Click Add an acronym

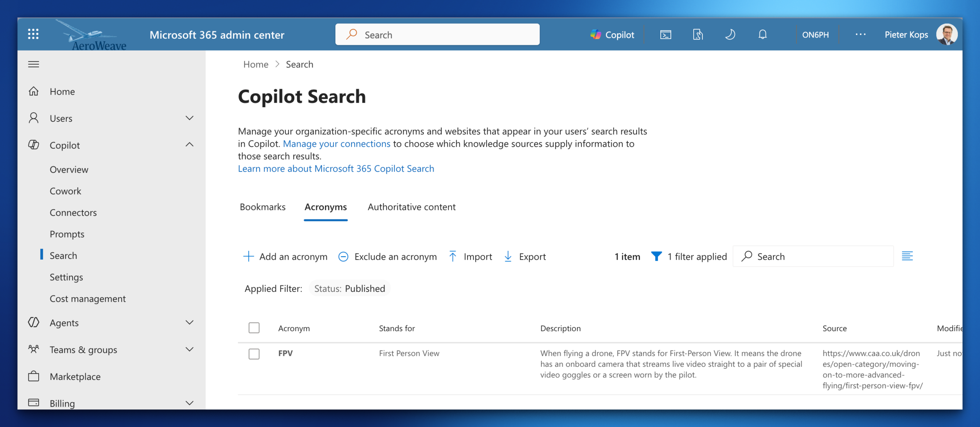[x=285, y=257]
